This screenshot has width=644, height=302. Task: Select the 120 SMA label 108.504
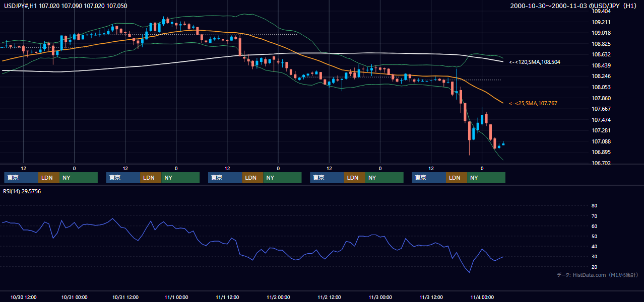[534, 62]
